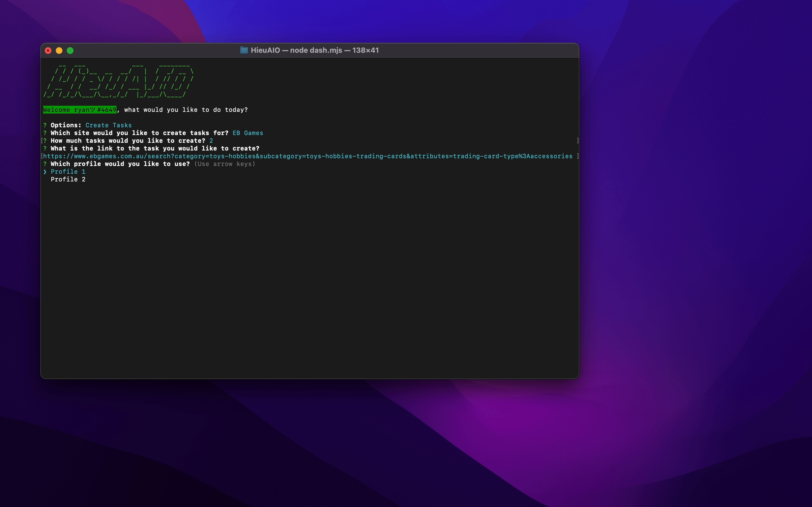Click the question mark before Options

[x=45, y=125]
